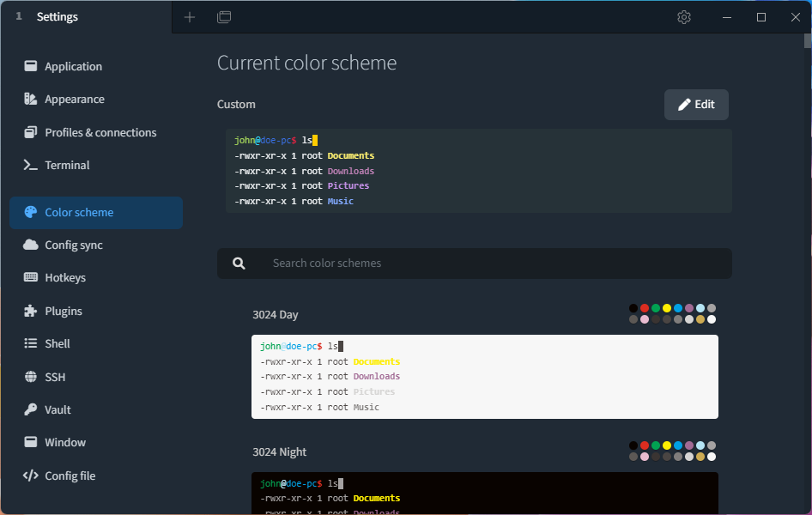The image size is (812, 515).
Task: Click the pencil icon on Edit button
Action: (x=684, y=105)
